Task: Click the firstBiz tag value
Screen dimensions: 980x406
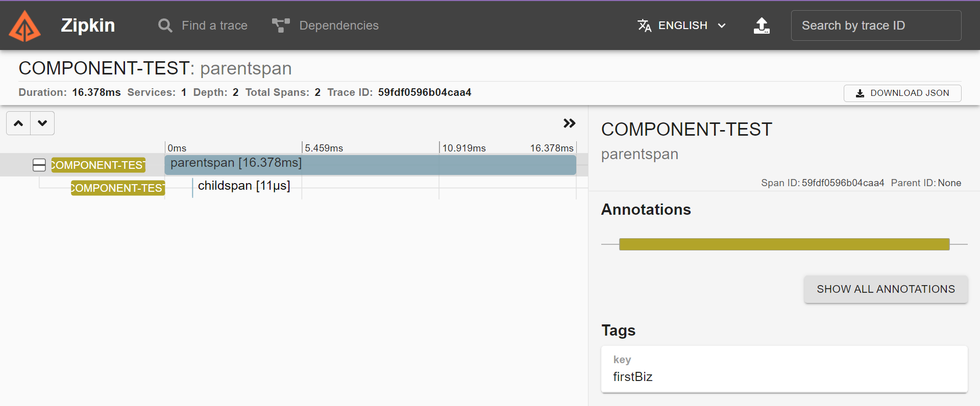Action: 633,377
